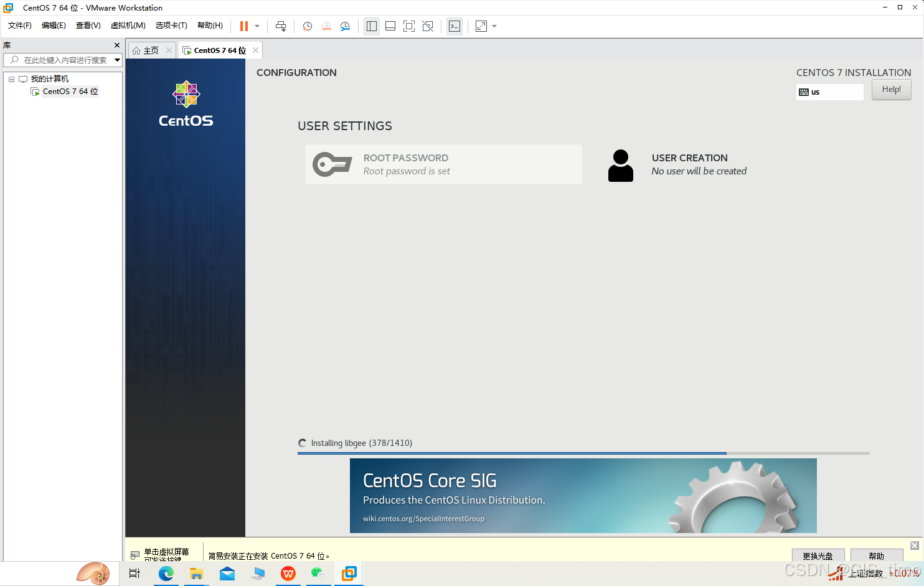Open the library search dropdown arrow

[x=117, y=60]
